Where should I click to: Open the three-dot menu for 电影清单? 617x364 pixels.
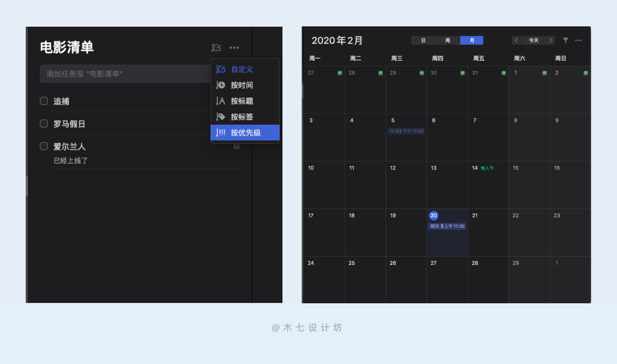[x=234, y=48]
